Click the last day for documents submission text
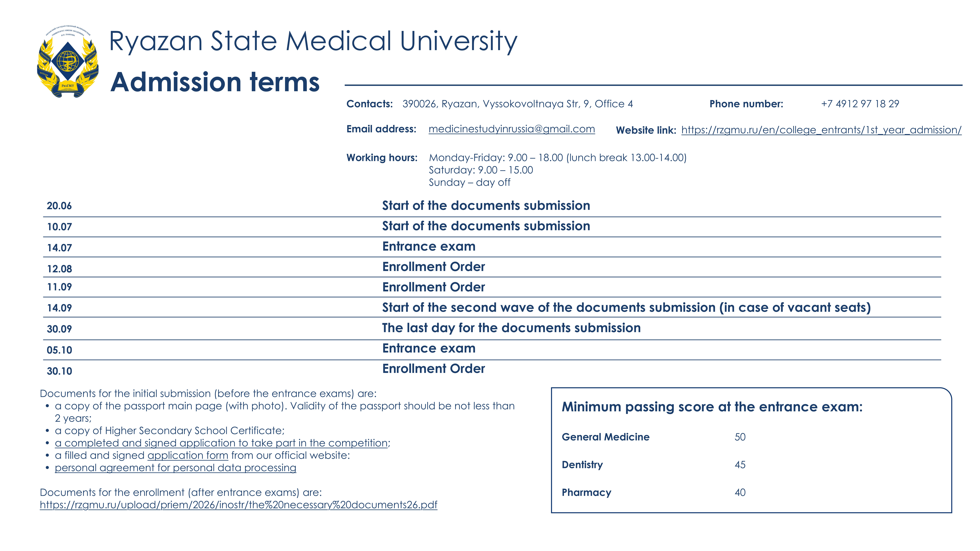 point(511,328)
